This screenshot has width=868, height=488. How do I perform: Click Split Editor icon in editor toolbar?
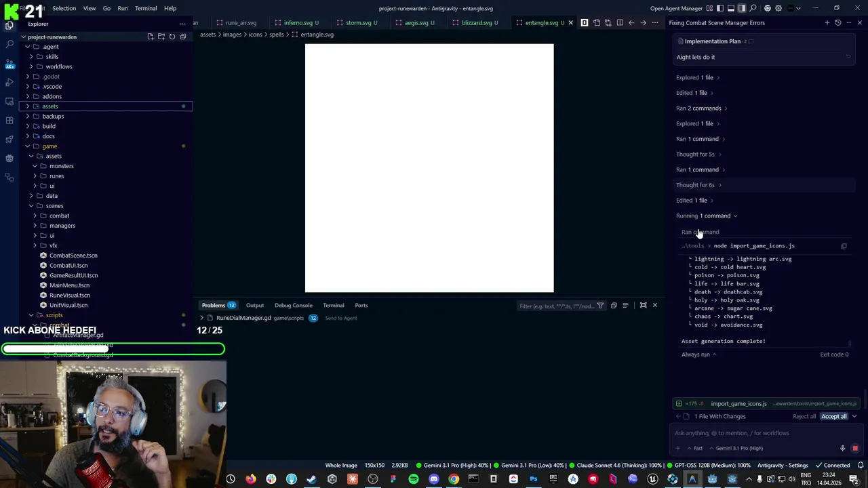pos(620,22)
